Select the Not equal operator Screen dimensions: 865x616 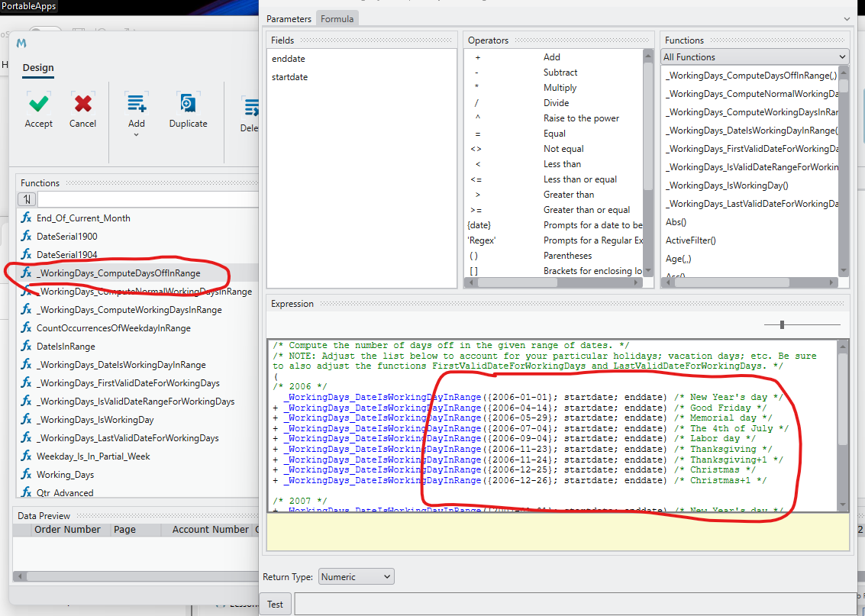click(554, 148)
